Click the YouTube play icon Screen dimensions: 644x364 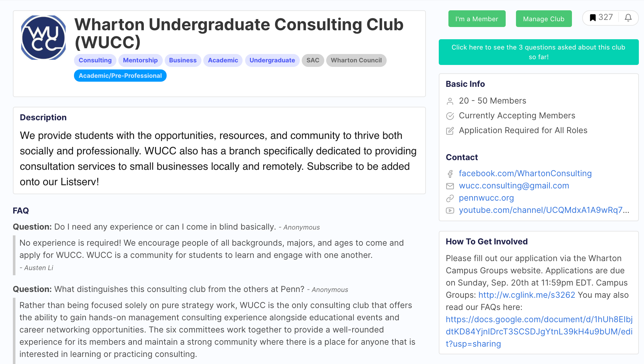(x=450, y=211)
